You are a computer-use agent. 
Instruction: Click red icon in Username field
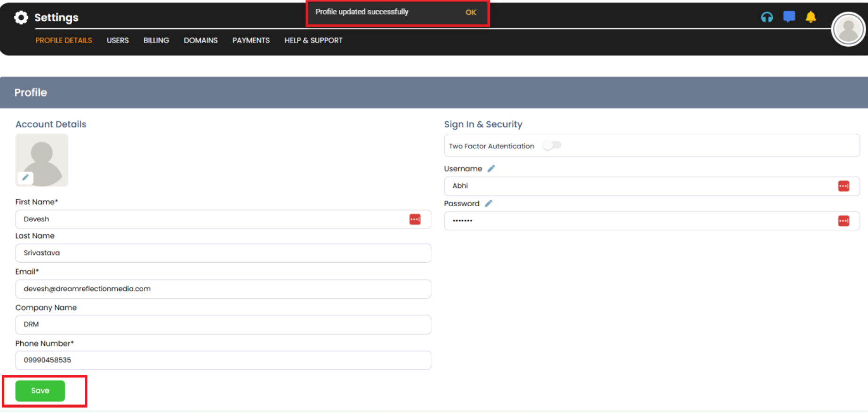click(x=843, y=186)
